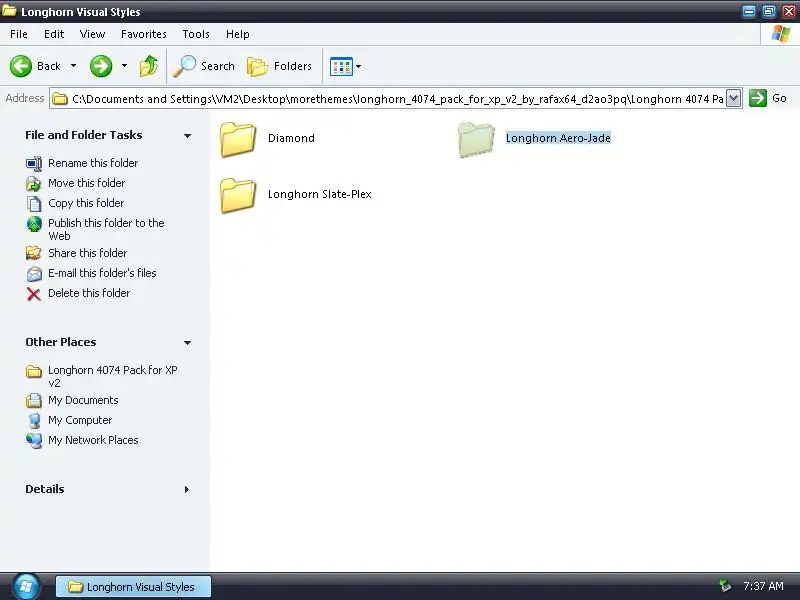
Task: Click the Diamond folder name
Action: point(291,138)
